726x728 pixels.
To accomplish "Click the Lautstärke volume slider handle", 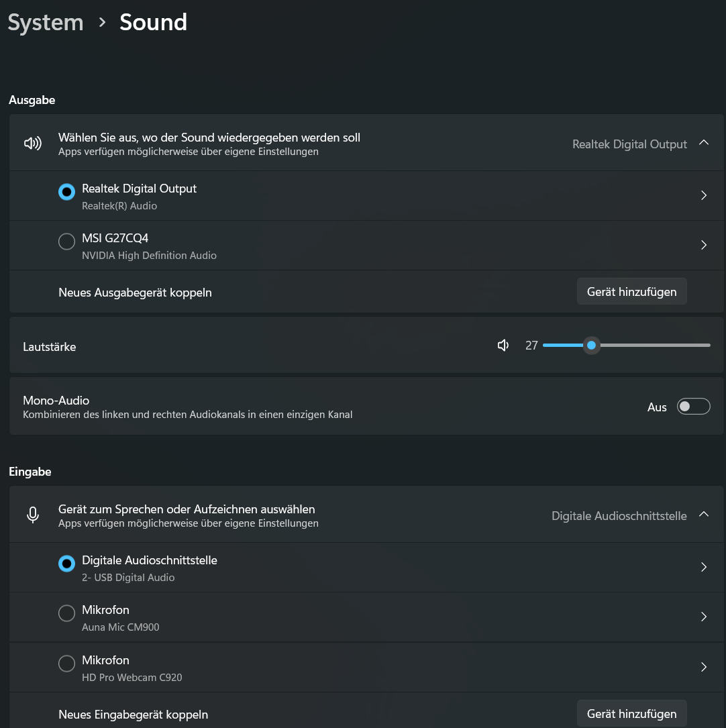I will 591,346.
